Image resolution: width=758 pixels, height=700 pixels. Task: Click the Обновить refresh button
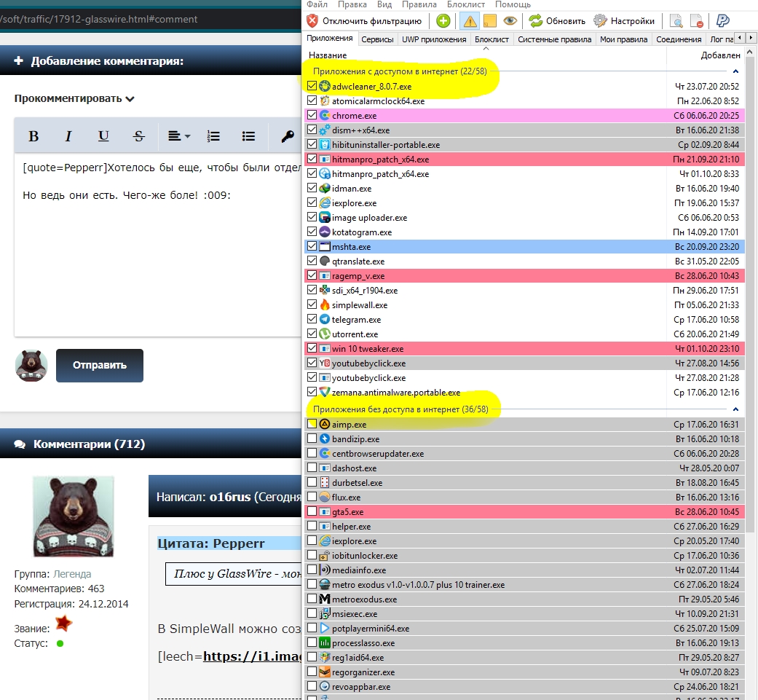[557, 20]
